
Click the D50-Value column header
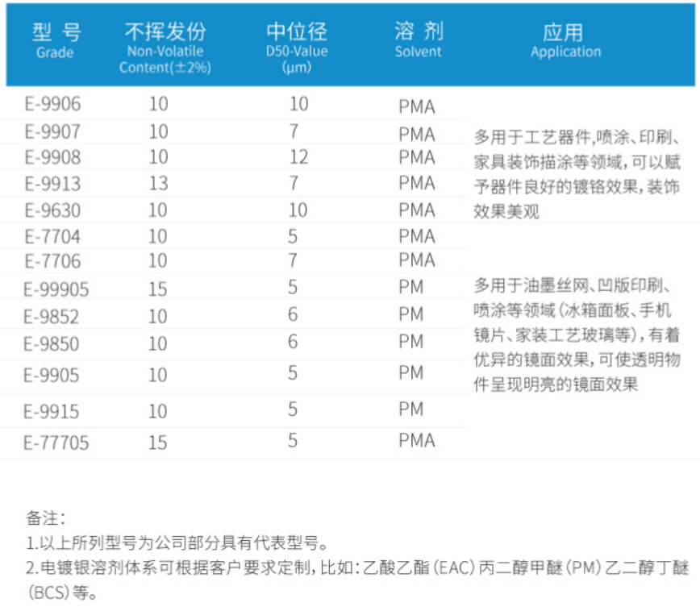tap(297, 48)
